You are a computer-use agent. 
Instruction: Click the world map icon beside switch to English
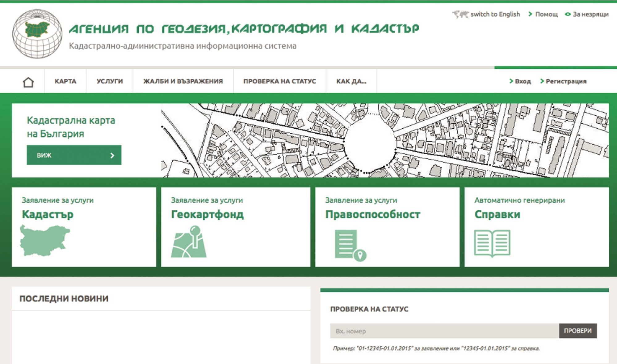tap(460, 14)
